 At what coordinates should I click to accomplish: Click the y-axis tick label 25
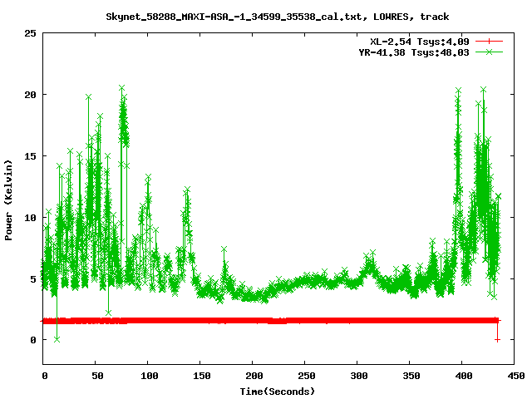[x=30, y=33]
